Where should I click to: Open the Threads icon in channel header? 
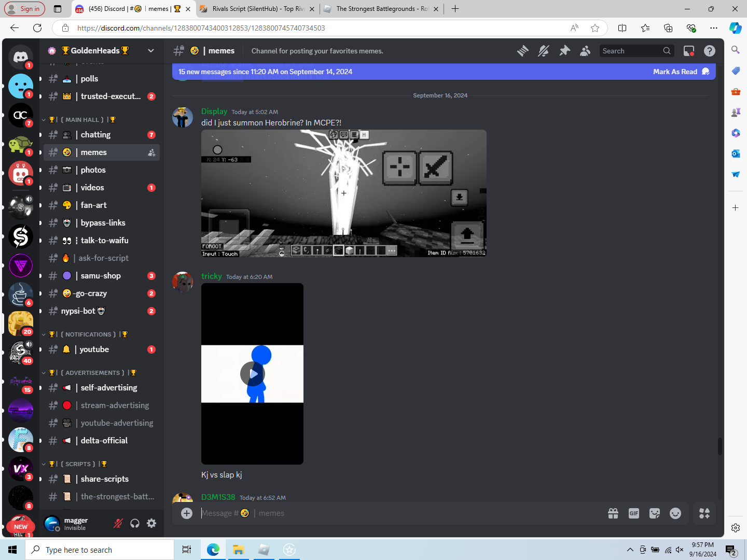point(523,51)
